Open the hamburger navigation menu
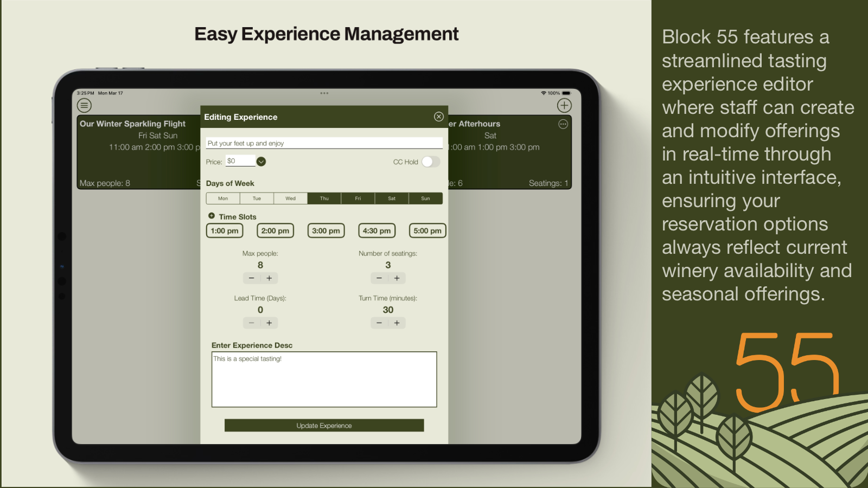868x488 pixels. [x=84, y=105]
